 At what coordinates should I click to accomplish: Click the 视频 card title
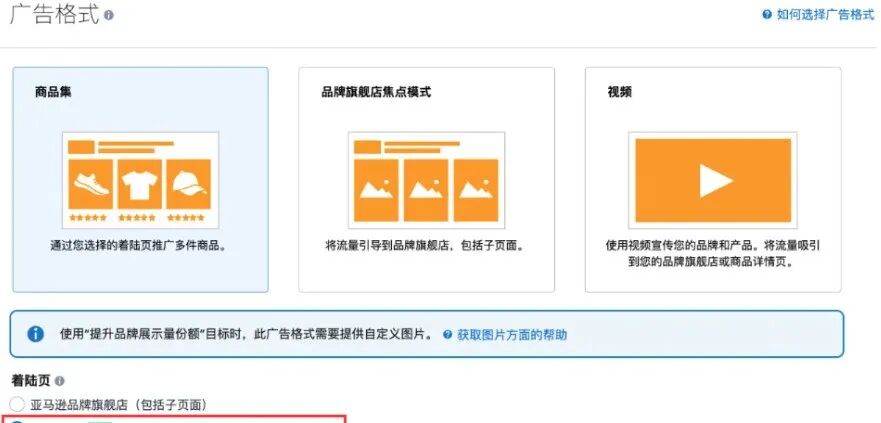point(619,92)
